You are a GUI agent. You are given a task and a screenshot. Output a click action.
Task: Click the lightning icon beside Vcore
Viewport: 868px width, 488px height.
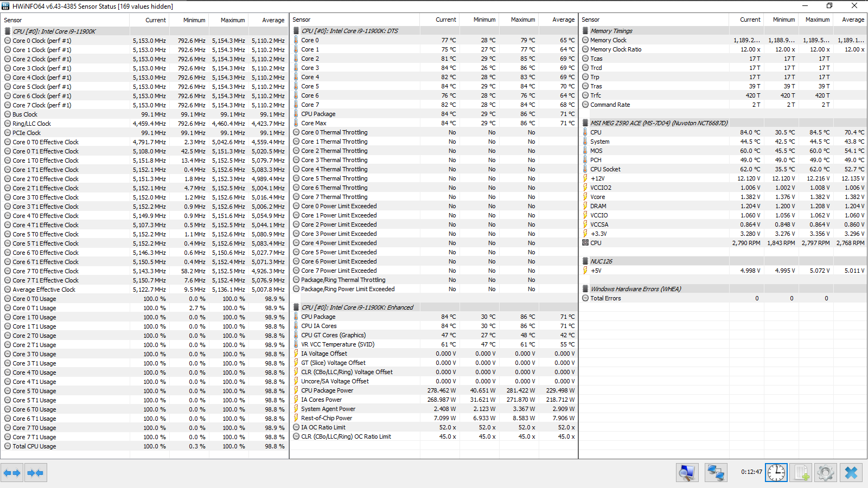tap(585, 197)
